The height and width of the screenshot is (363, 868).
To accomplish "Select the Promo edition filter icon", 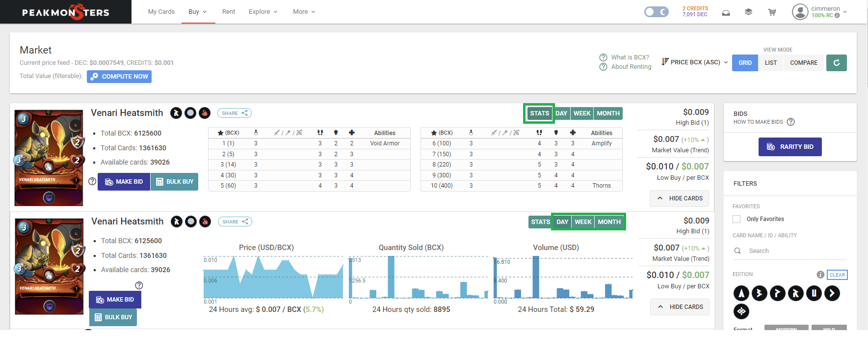I will tap(778, 293).
